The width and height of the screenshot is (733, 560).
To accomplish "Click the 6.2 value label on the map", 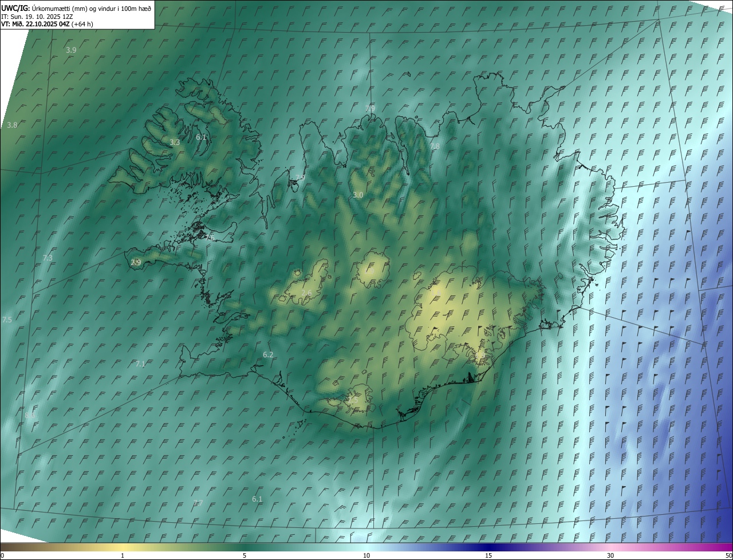I will click(x=268, y=355).
